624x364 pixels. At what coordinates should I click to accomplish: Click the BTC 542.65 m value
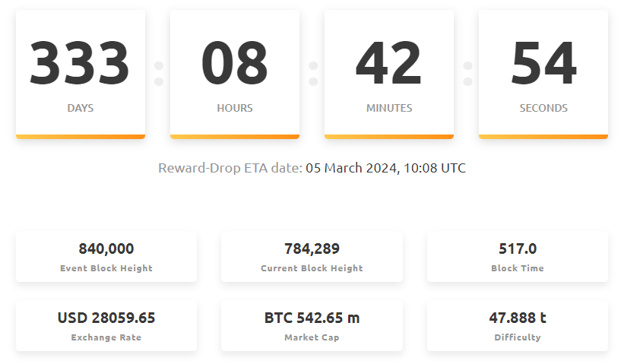click(x=312, y=318)
